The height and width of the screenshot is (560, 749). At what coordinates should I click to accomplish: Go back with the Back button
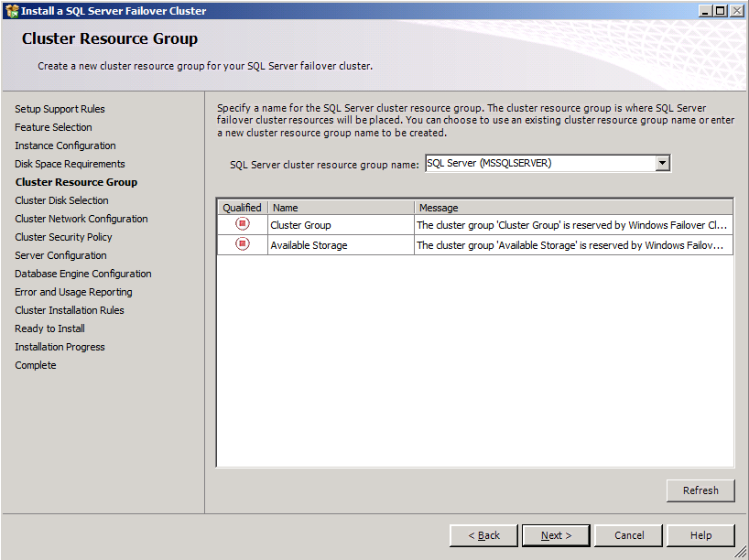click(x=483, y=535)
